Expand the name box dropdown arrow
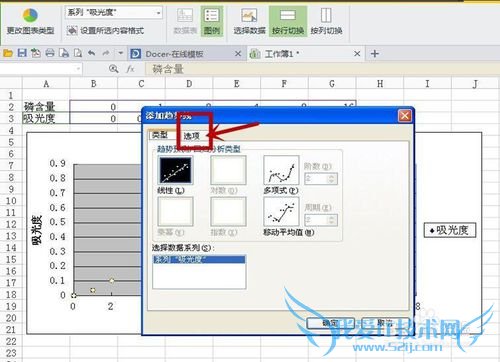Screen dimensions: 500x362 pos(78,69)
